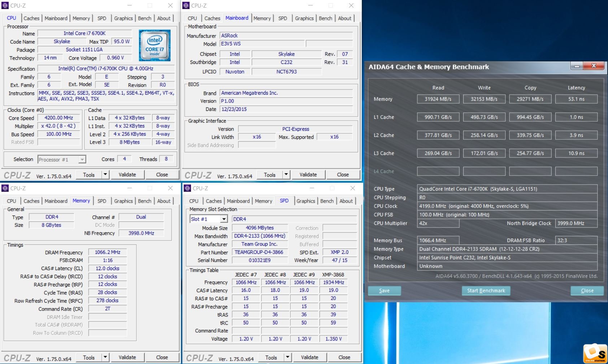The height and width of the screenshot is (364, 608).
Task: Start the AIDA64 benchmark
Action: [486, 291]
